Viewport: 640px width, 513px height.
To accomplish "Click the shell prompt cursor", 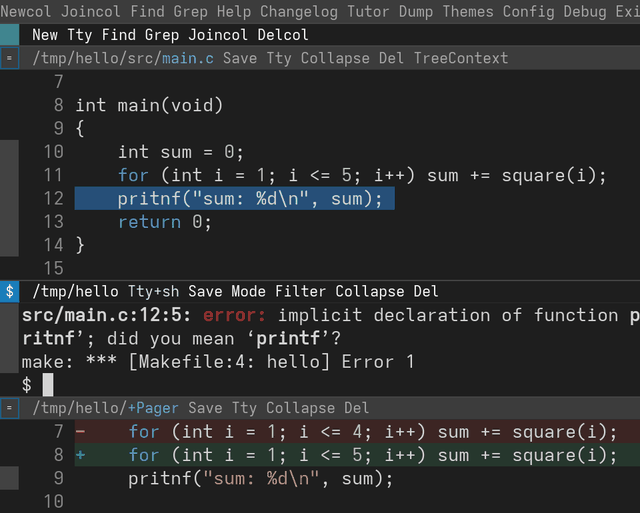I will (48, 384).
